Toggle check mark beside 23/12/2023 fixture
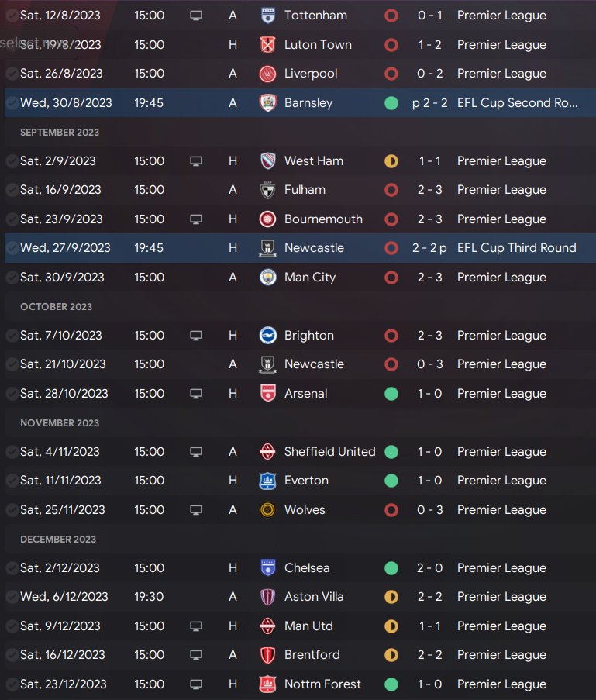 click(12, 684)
